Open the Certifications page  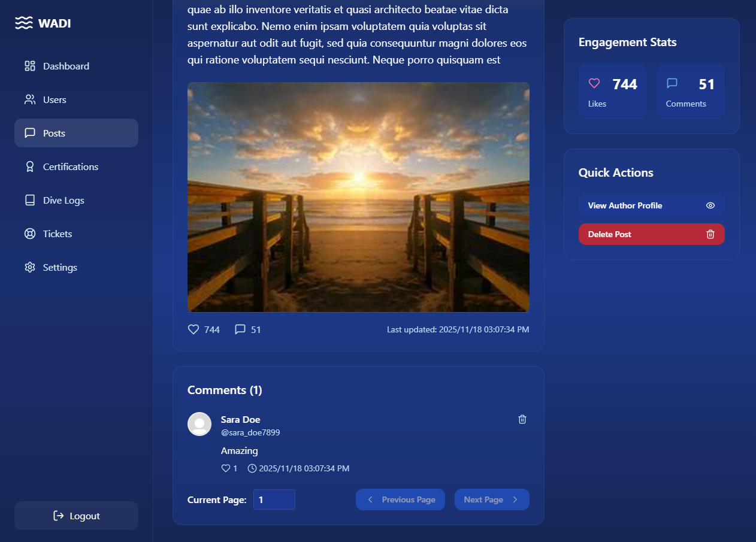tap(70, 166)
